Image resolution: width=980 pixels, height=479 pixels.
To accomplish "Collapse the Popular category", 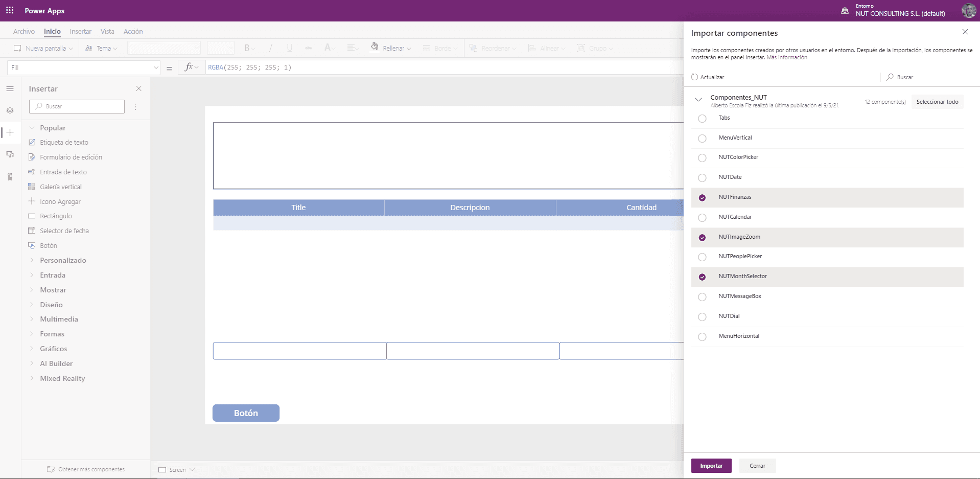I will 32,128.
